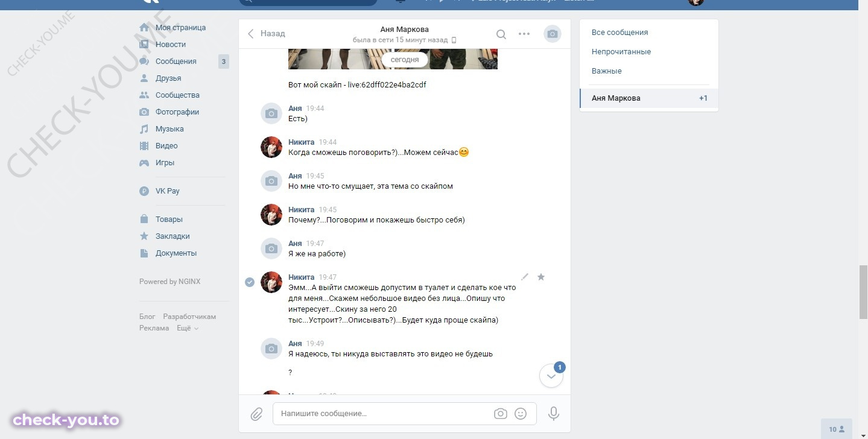Open the three-dots chat actions menu
Viewport: 868px width, 439px height.
[x=524, y=34]
